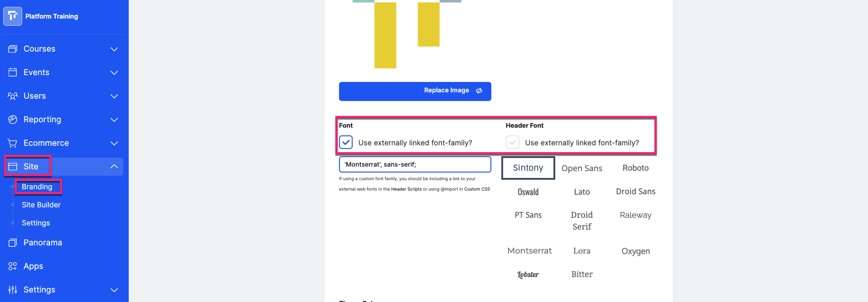Screen dimensions: 868x302
Task: Open the Reporting menu
Action: tap(63, 120)
